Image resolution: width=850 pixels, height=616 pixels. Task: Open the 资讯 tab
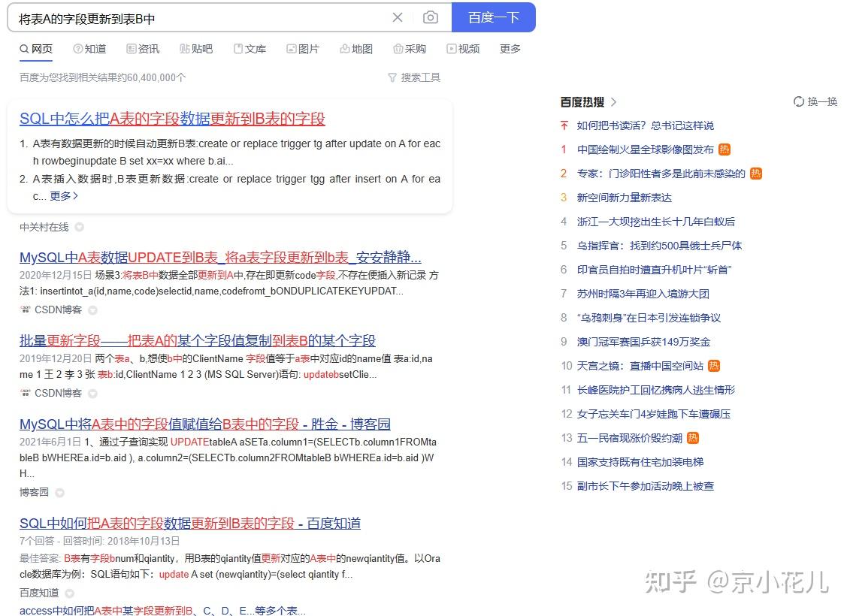pyautogui.click(x=143, y=49)
